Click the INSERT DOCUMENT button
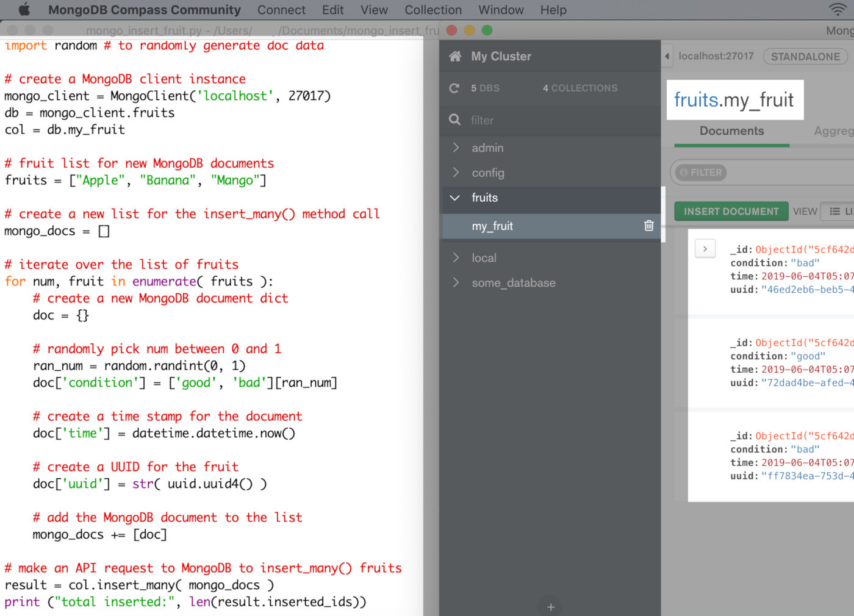This screenshot has width=854, height=616. [x=731, y=211]
